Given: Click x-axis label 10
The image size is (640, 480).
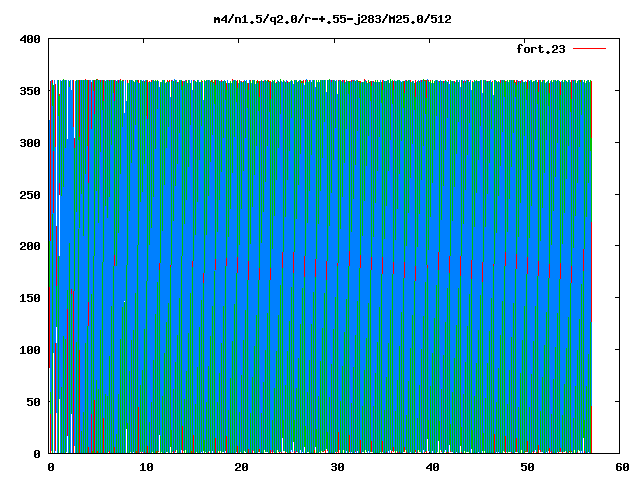Looking at the screenshot, I should point(146,467).
